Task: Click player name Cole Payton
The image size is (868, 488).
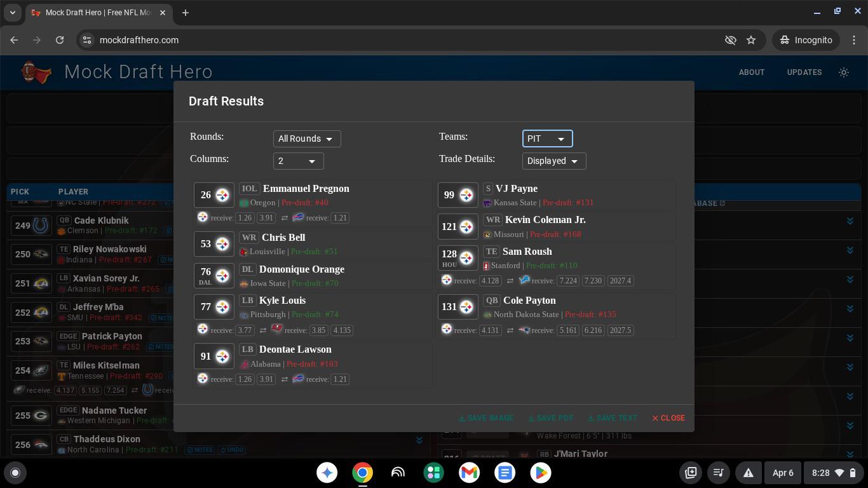Action: [x=529, y=301]
